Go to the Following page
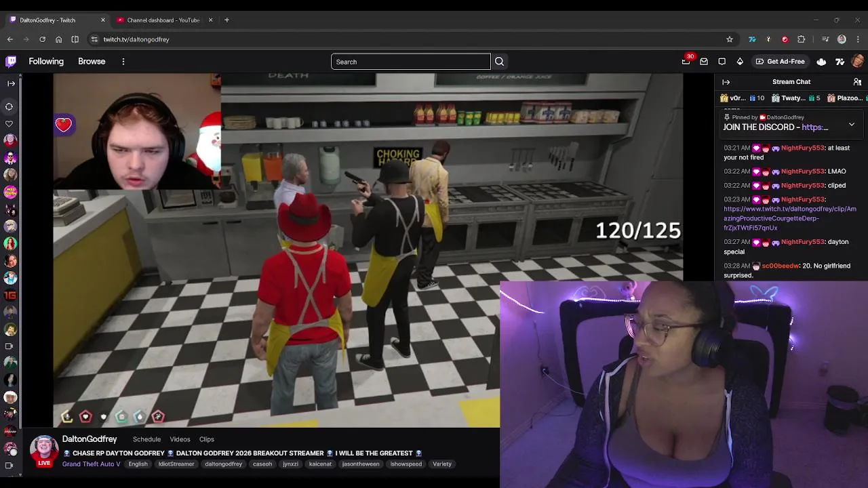Viewport: 868px width, 488px height. tap(46, 62)
